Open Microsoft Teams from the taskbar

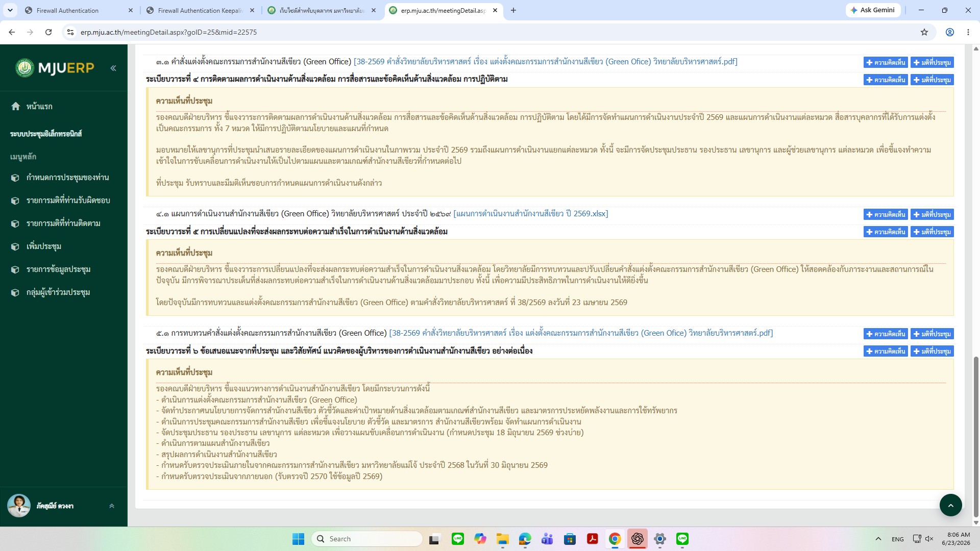coord(547,539)
